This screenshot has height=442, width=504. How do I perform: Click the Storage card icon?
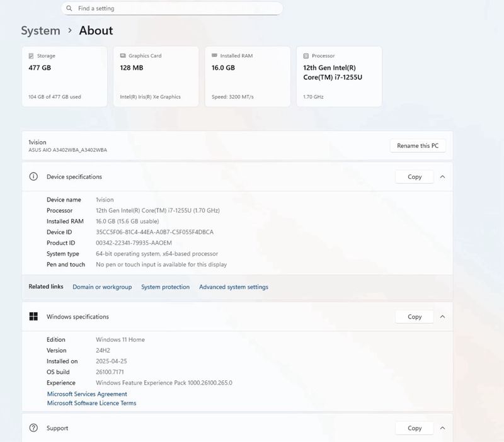tap(31, 56)
